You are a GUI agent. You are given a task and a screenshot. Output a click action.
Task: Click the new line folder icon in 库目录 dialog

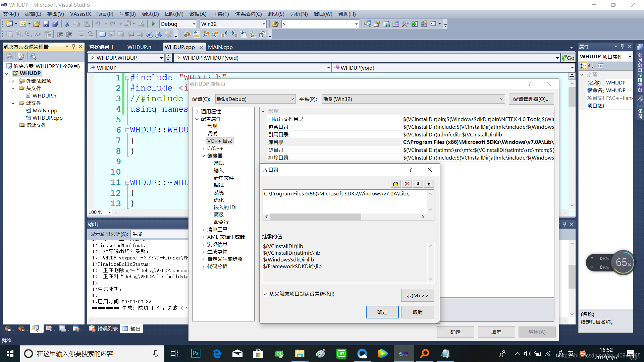[x=396, y=184]
